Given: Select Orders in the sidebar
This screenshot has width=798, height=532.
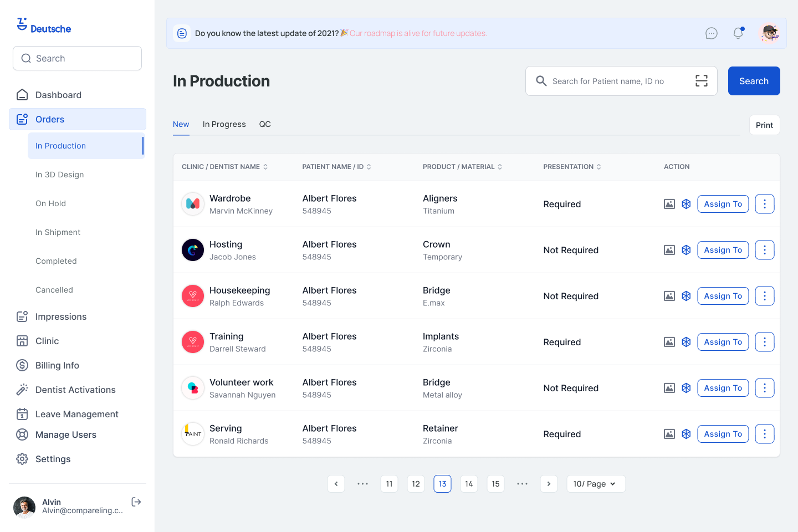Looking at the screenshot, I should tap(78, 119).
